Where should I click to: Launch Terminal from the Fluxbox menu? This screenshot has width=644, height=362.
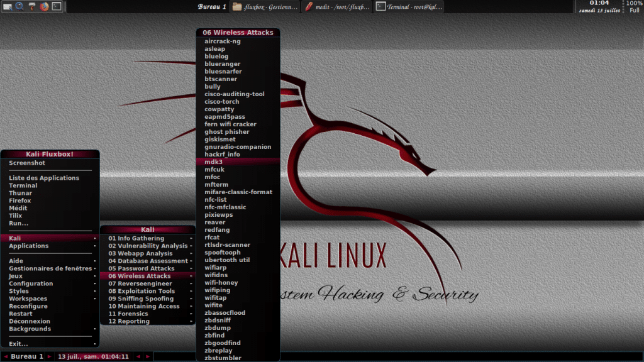[50, 185]
